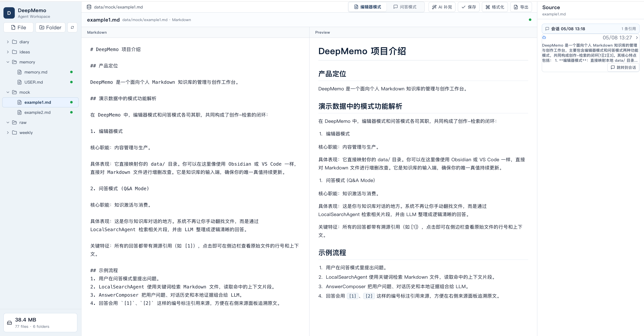
Task: Expand the ideas folder chevron
Action: [x=8, y=52]
